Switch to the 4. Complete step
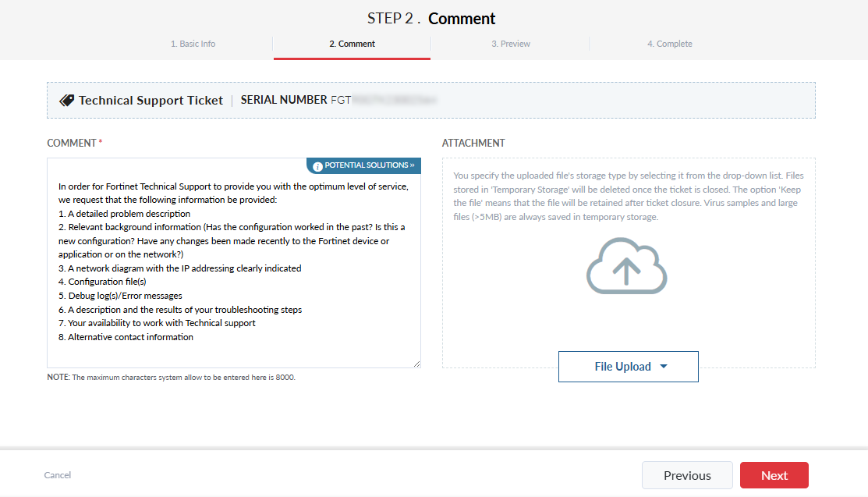Screen dimensions: 868x497 click(x=669, y=44)
